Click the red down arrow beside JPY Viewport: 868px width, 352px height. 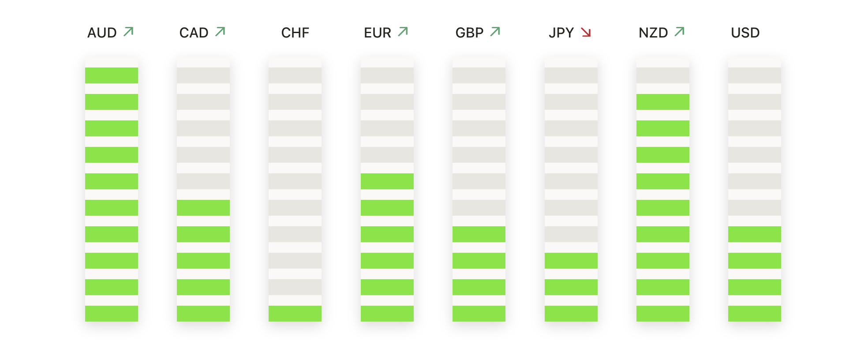(x=586, y=32)
